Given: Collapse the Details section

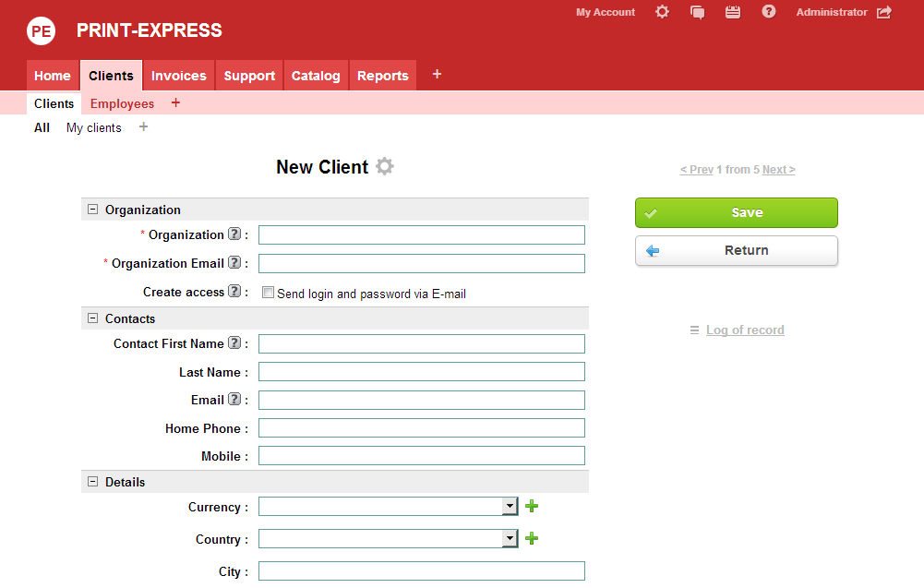Looking at the screenshot, I should click(92, 481).
